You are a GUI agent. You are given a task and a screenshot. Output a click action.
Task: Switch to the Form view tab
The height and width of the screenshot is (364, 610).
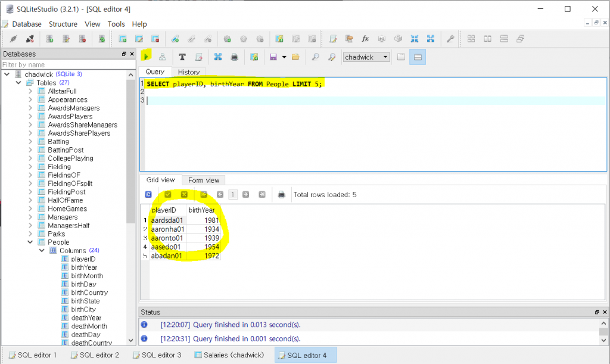[204, 180]
